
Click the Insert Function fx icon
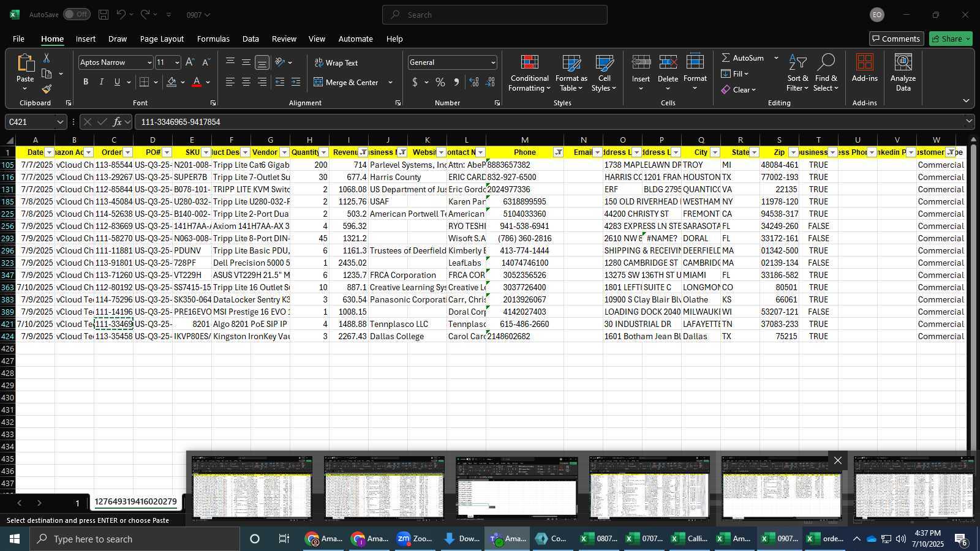pos(118,122)
